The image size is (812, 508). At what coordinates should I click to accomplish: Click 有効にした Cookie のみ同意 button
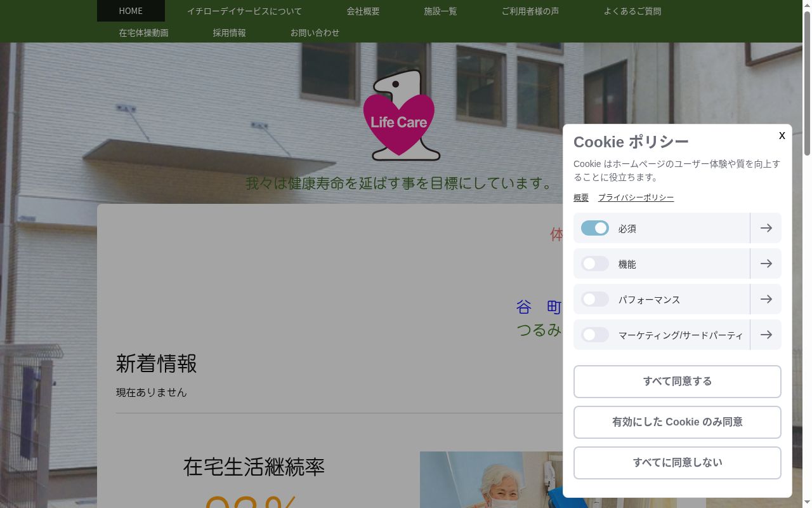tap(678, 422)
